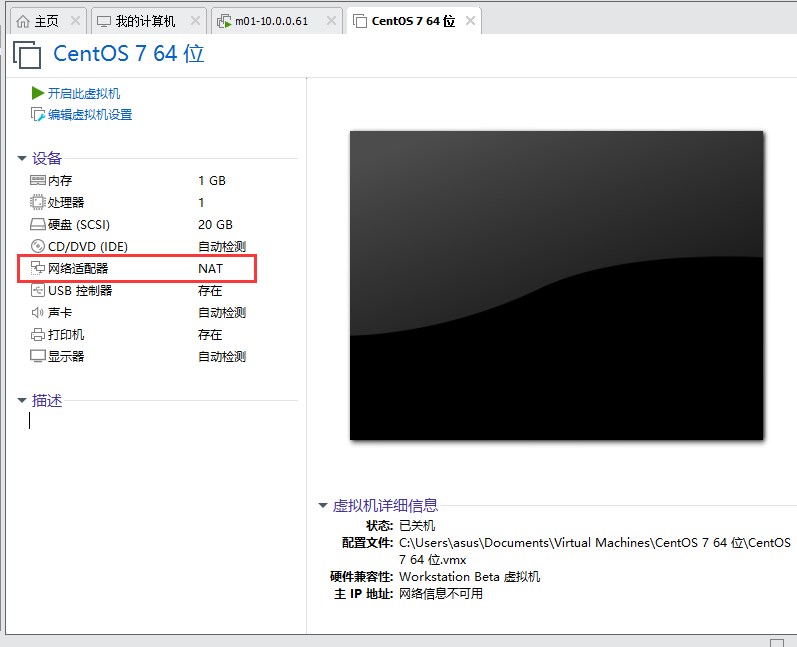Click the display (显示器) monitor icon
The image size is (797, 647).
coord(38,356)
